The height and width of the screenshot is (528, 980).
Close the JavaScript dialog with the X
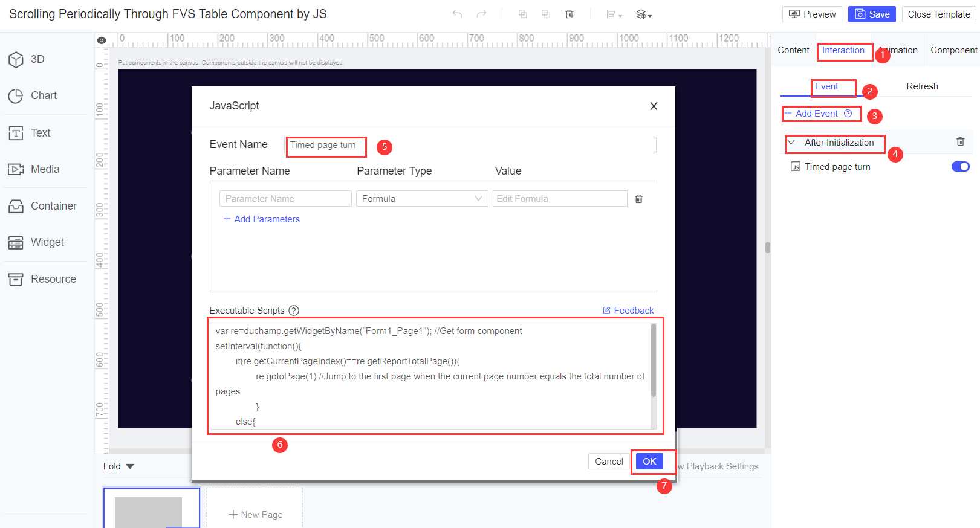point(654,106)
